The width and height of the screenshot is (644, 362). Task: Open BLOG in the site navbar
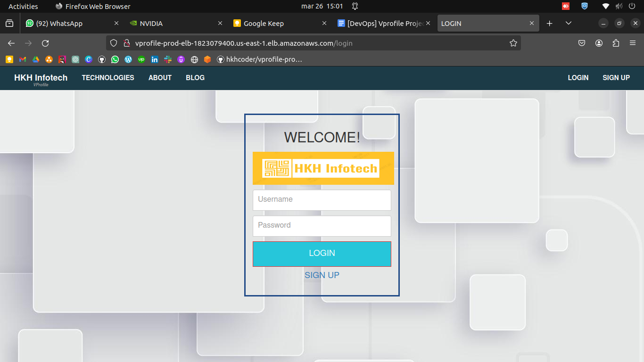[x=195, y=78]
